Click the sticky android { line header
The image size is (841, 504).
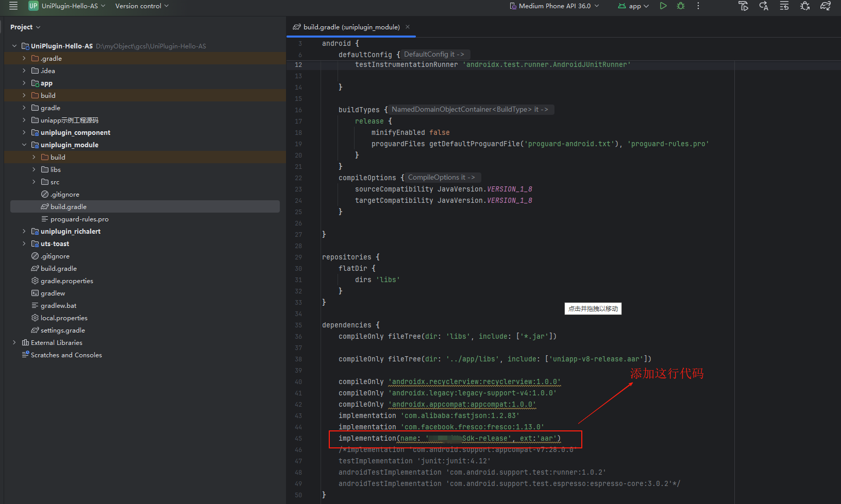[340, 43]
